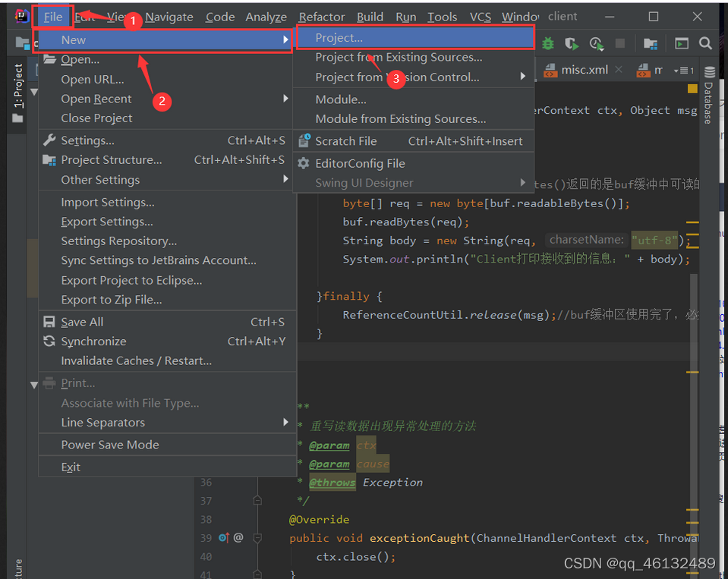This screenshot has height=579, width=728.
Task: Start debugging with the bug icon
Action: click(x=548, y=43)
